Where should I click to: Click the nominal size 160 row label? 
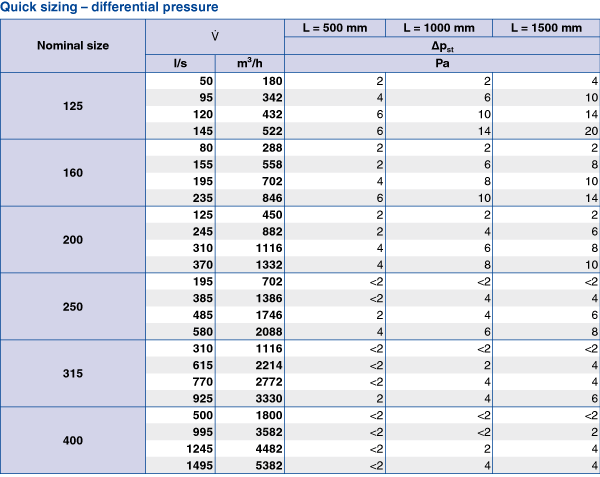pos(73,173)
